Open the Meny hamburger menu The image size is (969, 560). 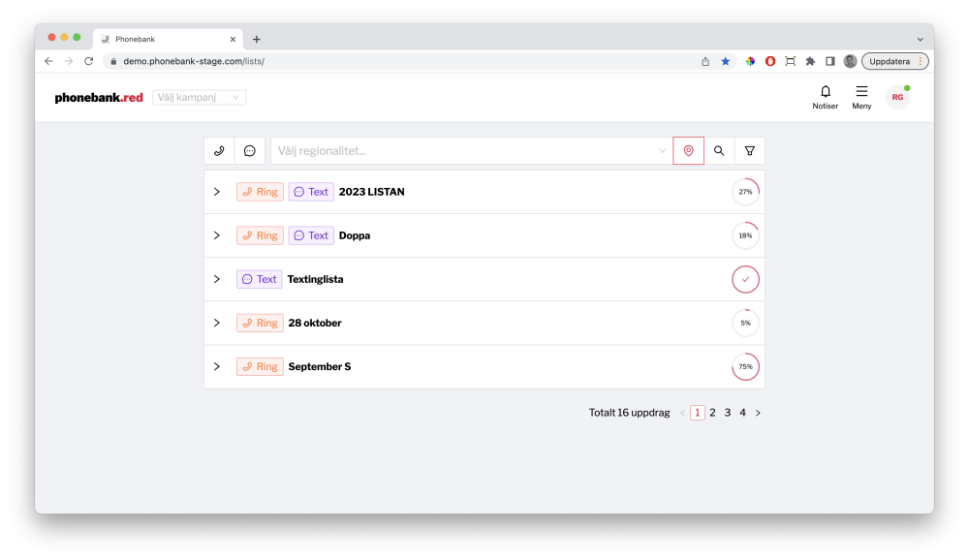point(861,97)
